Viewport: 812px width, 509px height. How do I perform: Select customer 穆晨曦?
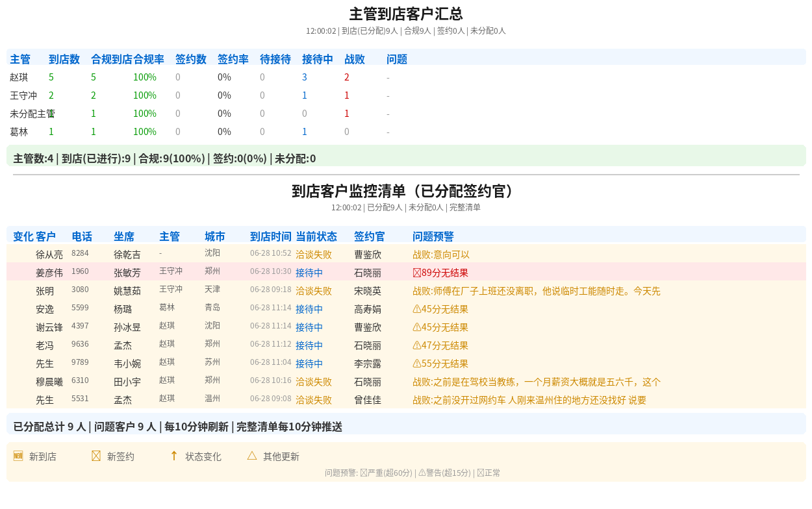click(x=49, y=382)
